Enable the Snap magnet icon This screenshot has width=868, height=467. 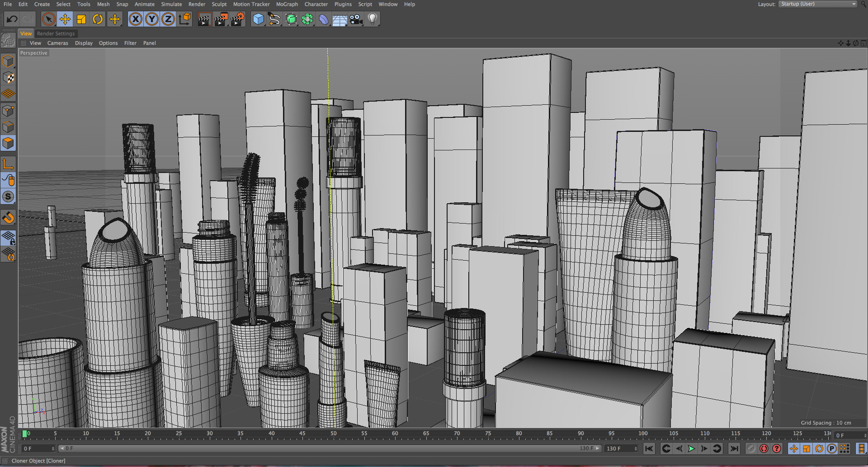point(8,218)
